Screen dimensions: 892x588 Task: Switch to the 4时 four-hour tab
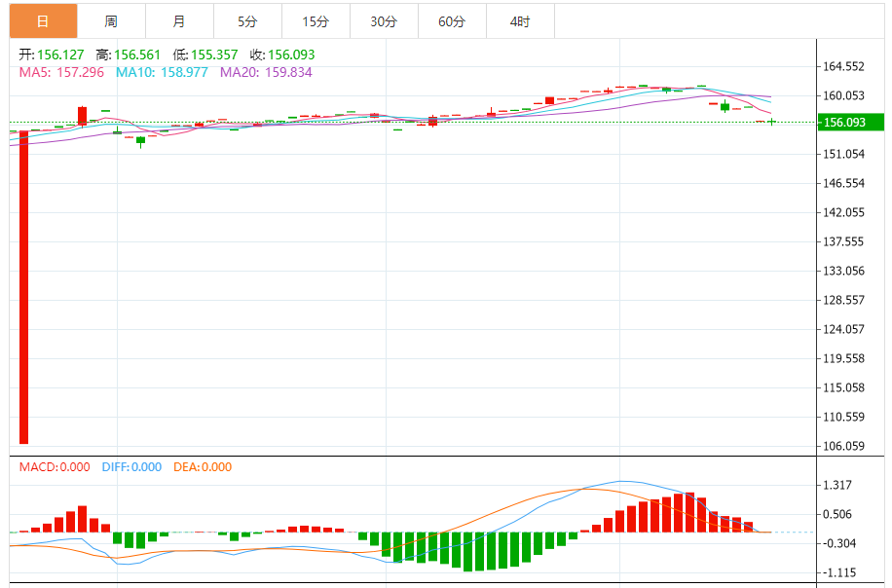coord(520,21)
